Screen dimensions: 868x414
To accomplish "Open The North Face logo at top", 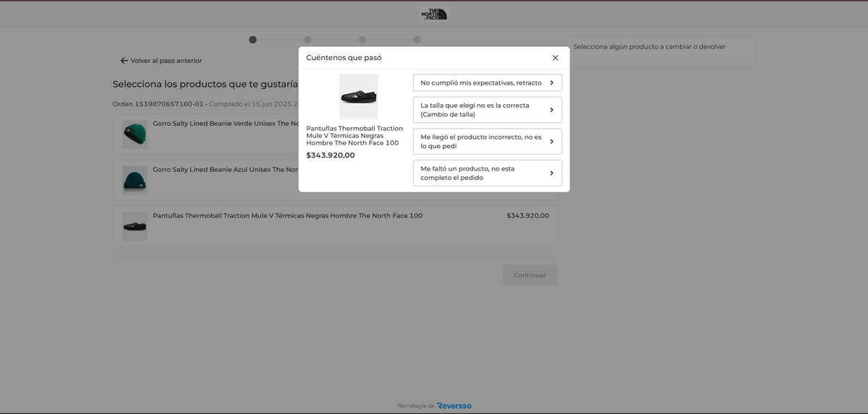I will click(434, 14).
